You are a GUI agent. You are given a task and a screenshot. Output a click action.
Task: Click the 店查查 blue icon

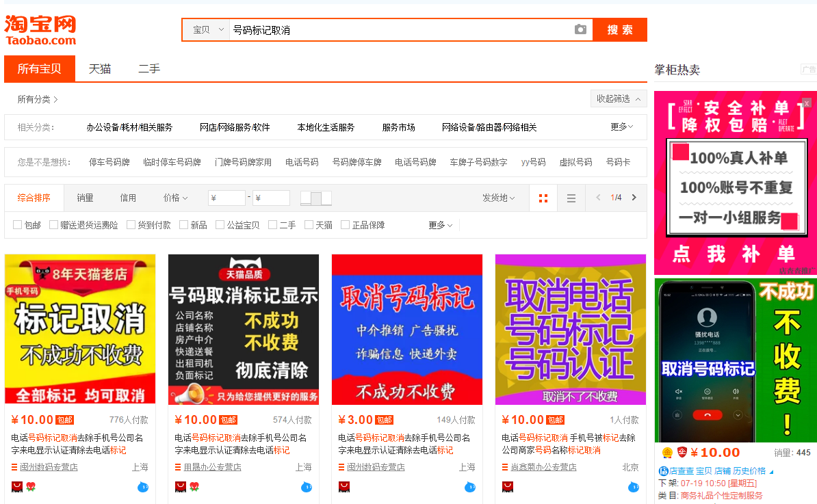[x=664, y=471]
